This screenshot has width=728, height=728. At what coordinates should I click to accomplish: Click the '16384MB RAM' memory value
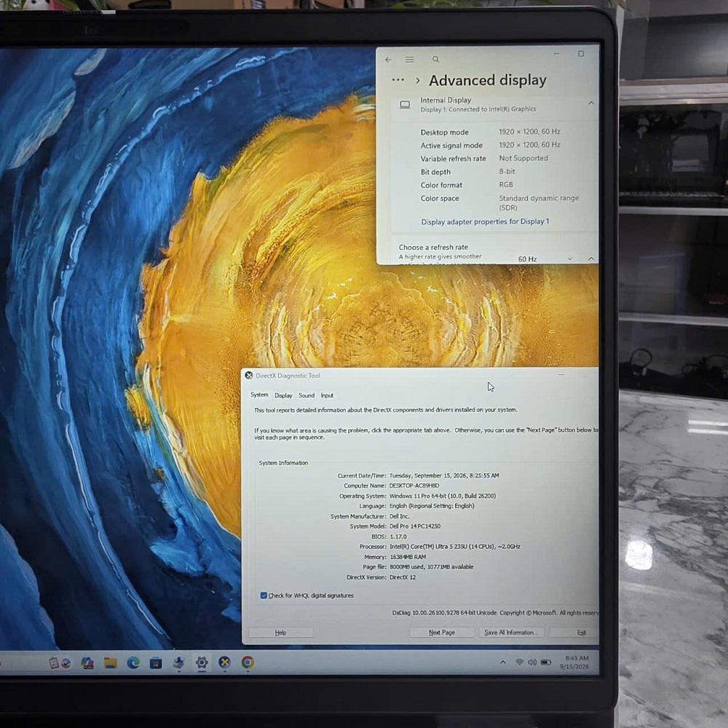[408, 557]
